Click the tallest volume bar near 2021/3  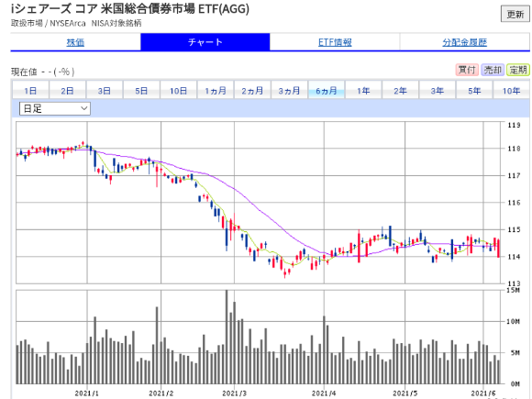point(227,337)
